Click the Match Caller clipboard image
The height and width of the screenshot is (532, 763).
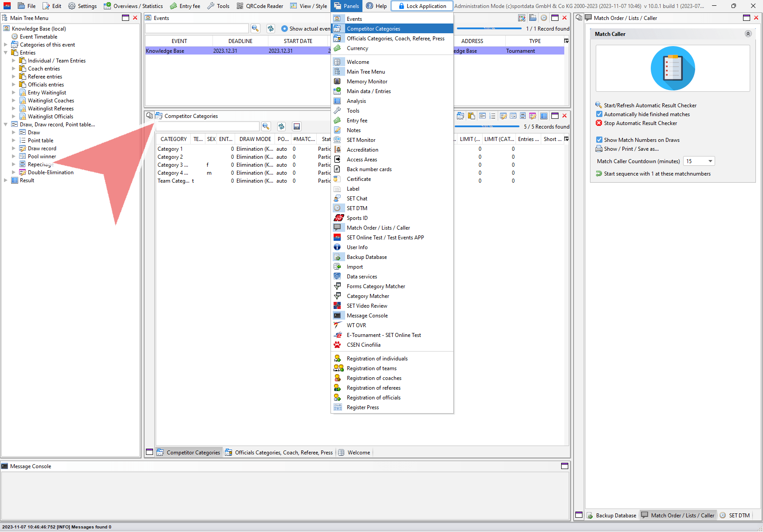[x=673, y=69]
